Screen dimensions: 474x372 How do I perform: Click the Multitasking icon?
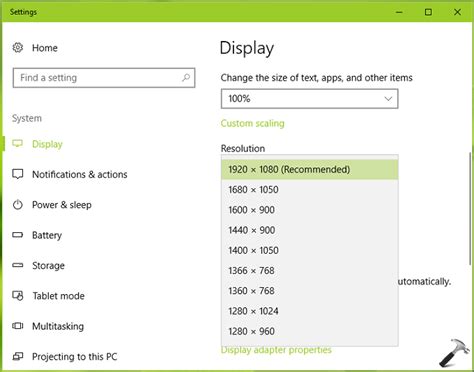click(17, 326)
